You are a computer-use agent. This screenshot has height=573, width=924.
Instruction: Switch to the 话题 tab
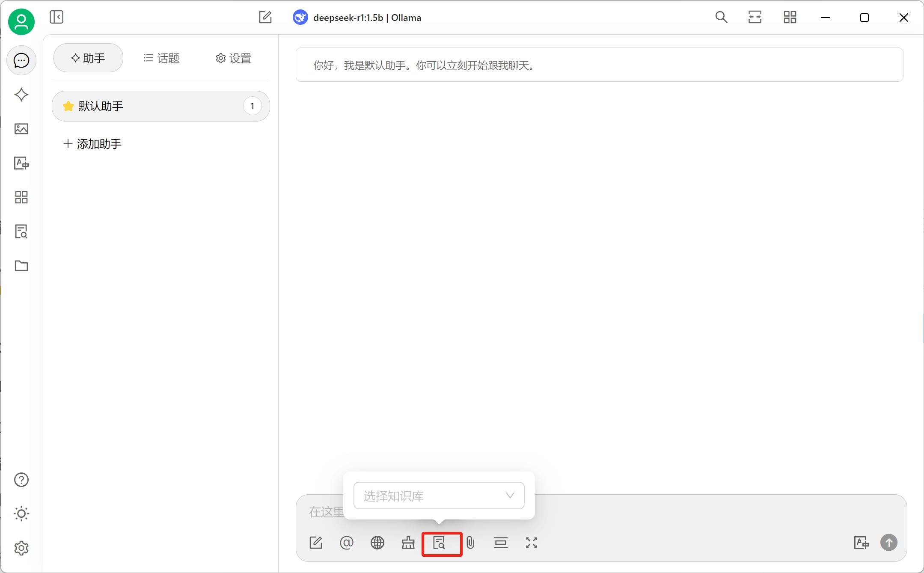coord(161,58)
